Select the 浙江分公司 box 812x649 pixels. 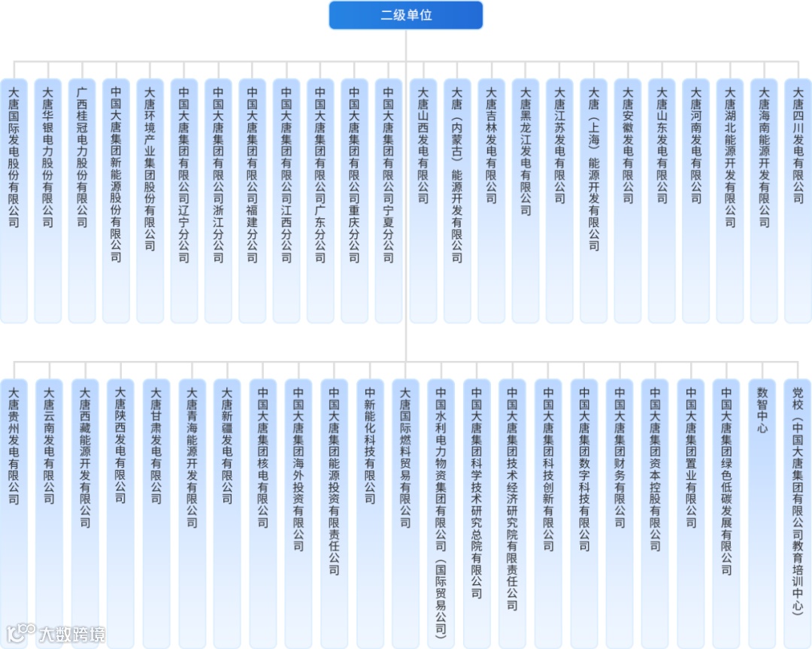(x=219, y=201)
